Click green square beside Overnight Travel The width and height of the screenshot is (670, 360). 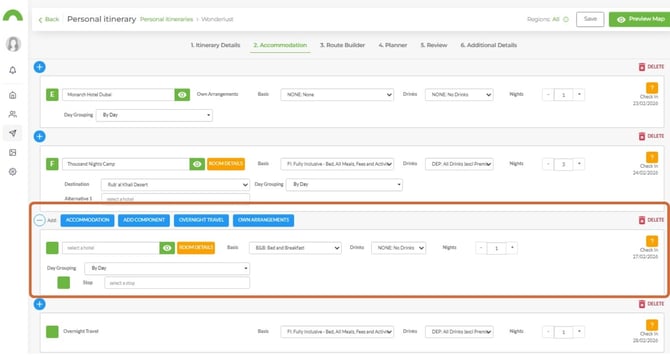coord(52,332)
